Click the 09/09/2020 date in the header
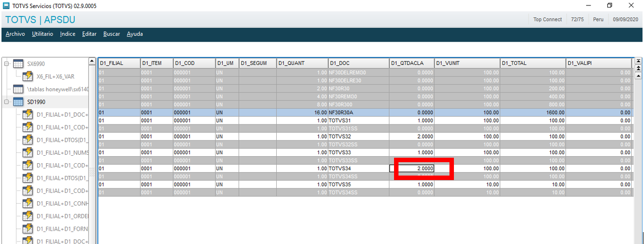Screen dimensions: 644x244 pyautogui.click(x=626, y=19)
